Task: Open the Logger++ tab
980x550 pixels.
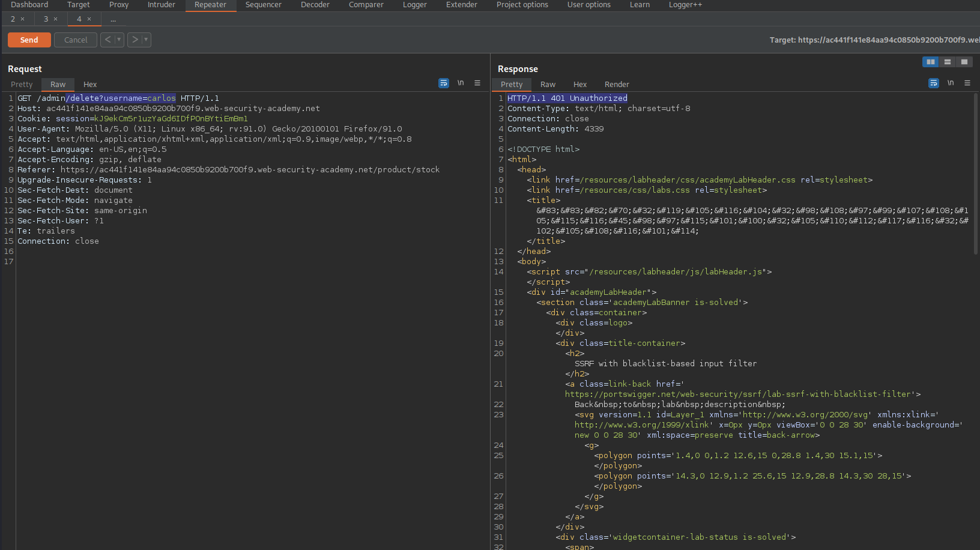Action: [686, 5]
